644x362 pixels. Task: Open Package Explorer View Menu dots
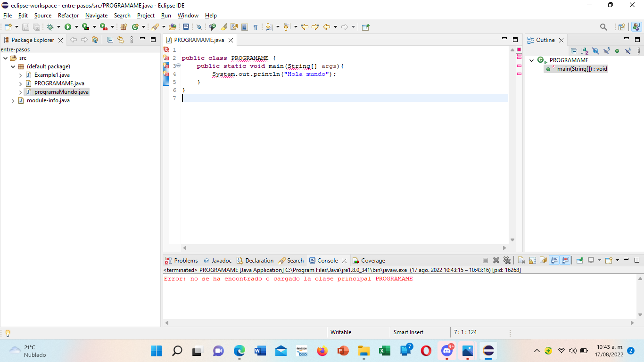pos(132,40)
